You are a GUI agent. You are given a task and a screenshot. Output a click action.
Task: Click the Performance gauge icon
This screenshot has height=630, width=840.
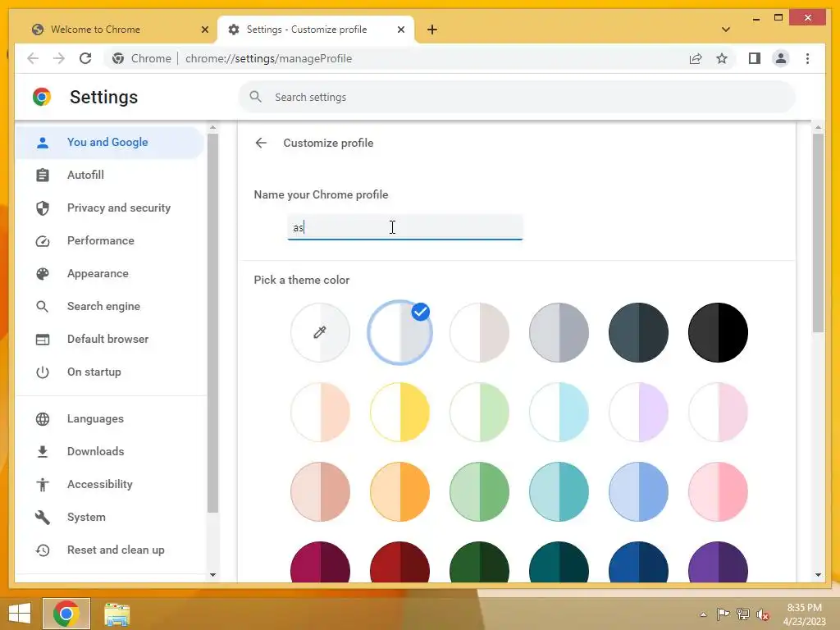(x=43, y=241)
